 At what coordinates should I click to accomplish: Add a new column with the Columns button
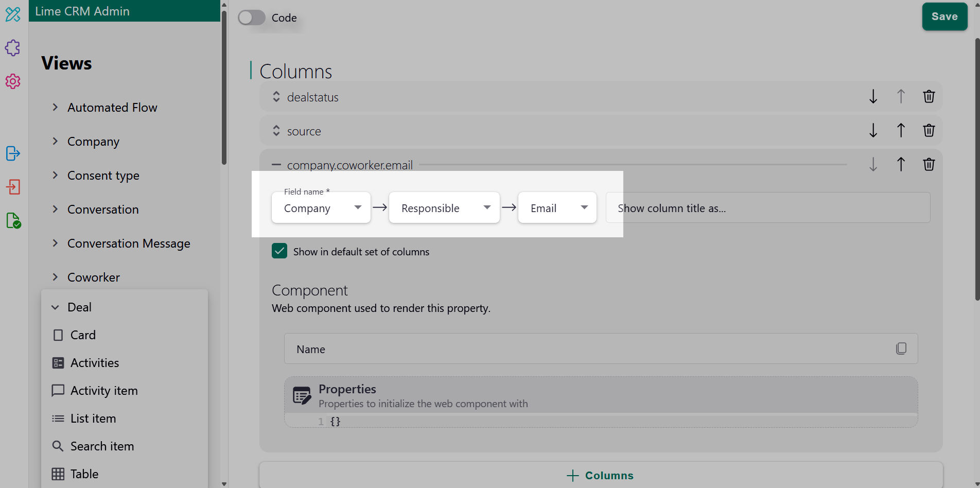600,475
